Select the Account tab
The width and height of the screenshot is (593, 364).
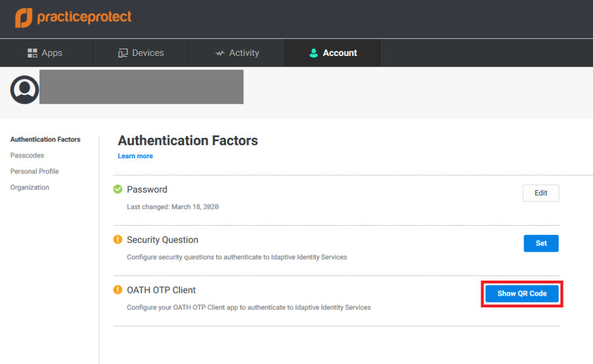point(333,53)
